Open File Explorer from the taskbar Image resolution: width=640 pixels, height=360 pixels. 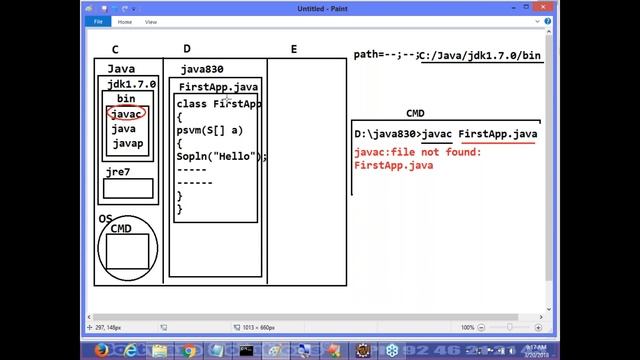(160, 351)
